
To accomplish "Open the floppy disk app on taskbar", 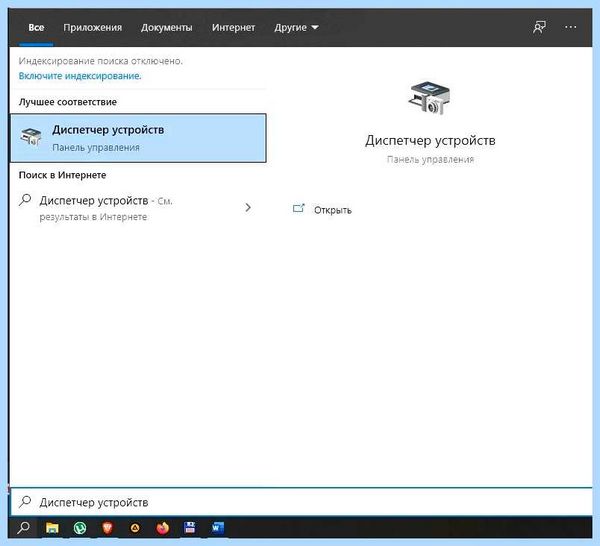I will 190,528.
